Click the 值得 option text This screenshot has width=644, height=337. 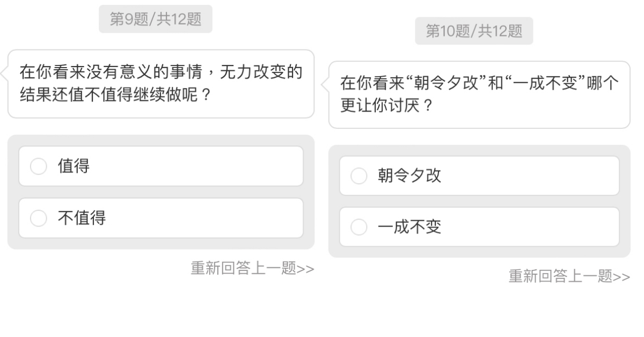(74, 166)
